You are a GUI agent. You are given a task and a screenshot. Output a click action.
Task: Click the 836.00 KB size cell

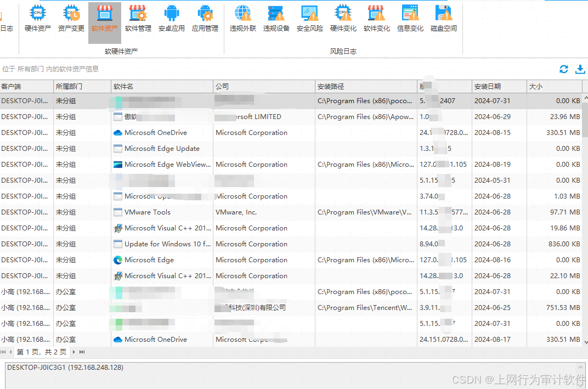click(564, 244)
